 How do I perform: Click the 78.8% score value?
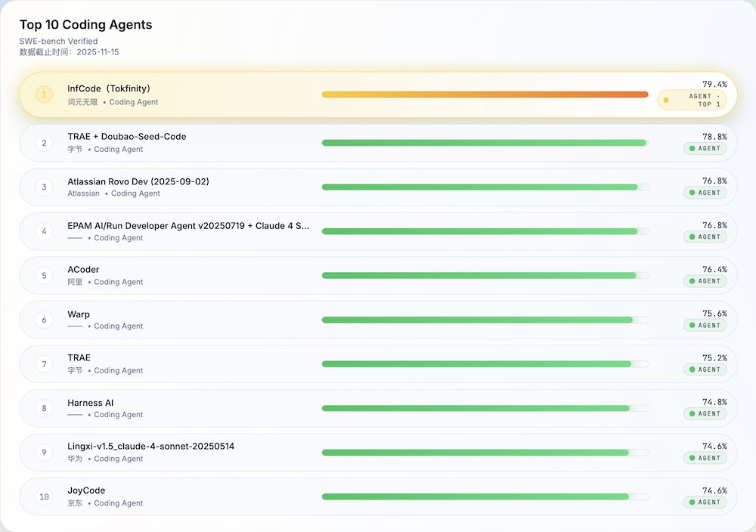pyautogui.click(x=714, y=137)
